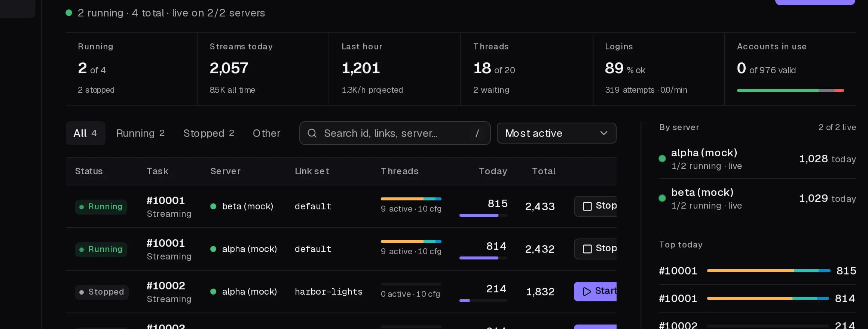Click the Last hour 1,201 card
Image resolution: width=868 pixels, height=329 pixels.
tap(395, 69)
